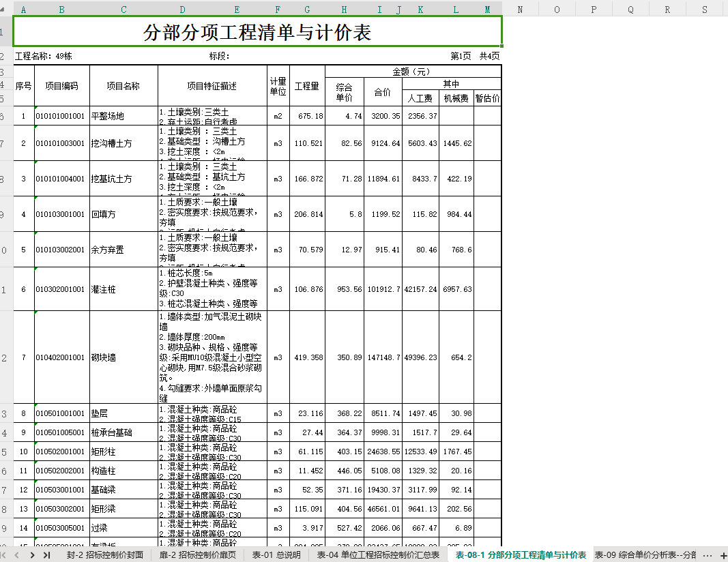Select the 第1页 共4页 page cell

pos(475,56)
